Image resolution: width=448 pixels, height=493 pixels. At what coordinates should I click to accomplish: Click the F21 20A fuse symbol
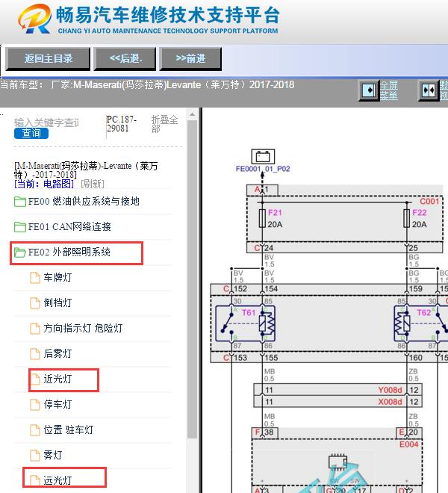[x=262, y=218]
